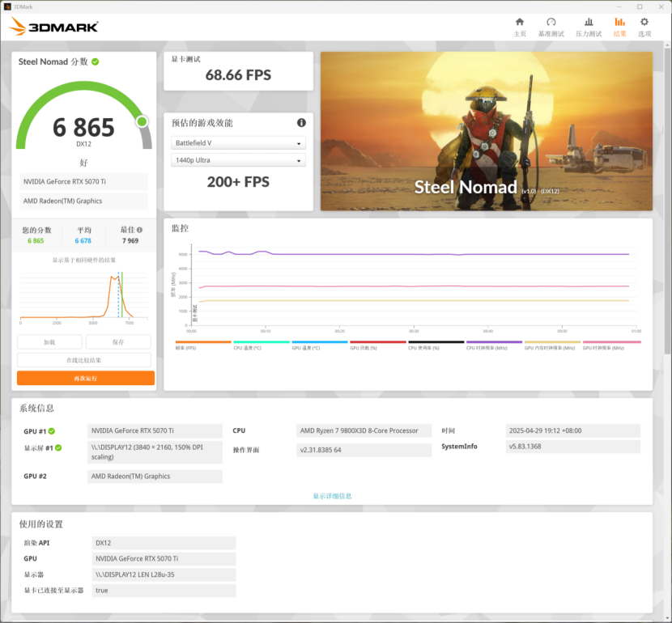672x623 pixels.
Task: Click the orange 再次运行 run again button
Action: click(86, 378)
